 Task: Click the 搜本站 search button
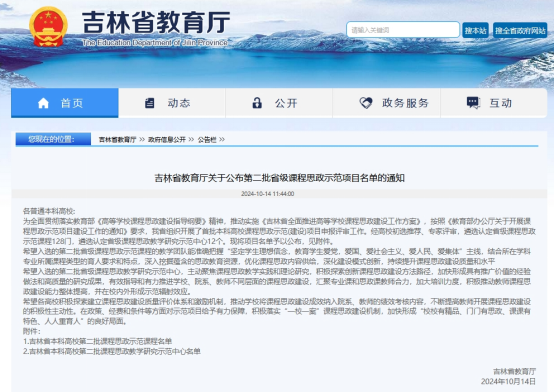click(475, 30)
